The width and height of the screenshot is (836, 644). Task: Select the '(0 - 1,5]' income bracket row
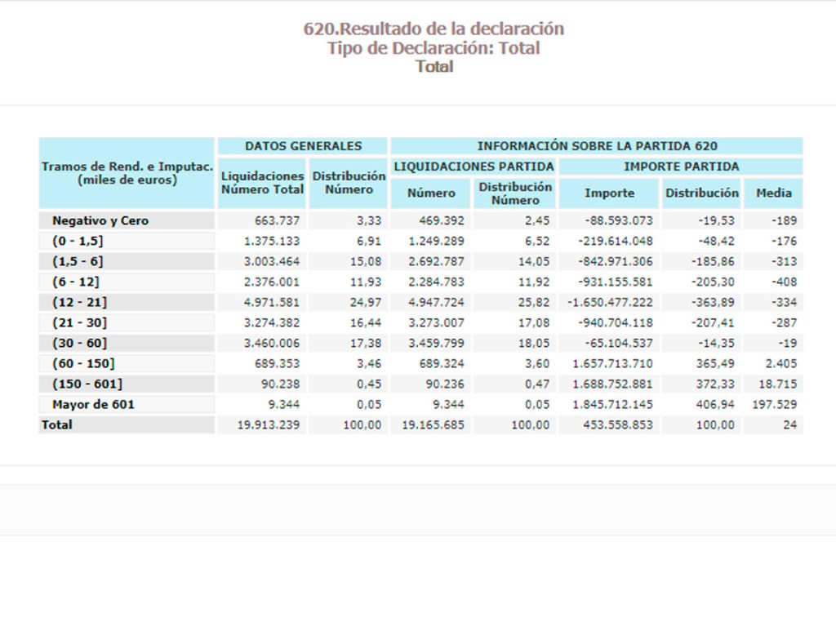78,241
